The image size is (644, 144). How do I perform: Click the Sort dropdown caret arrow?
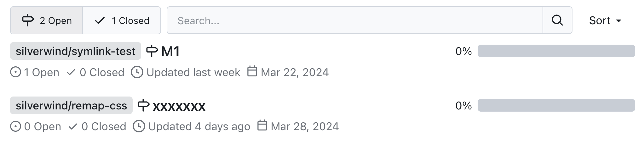(618, 21)
